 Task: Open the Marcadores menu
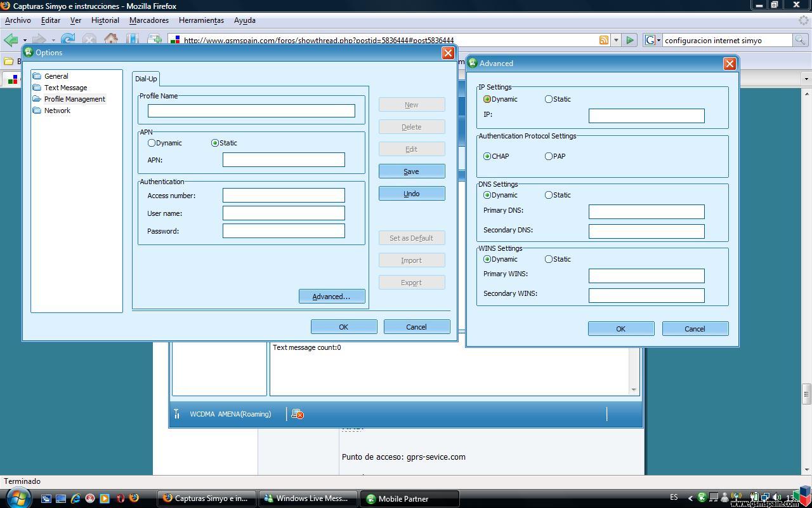[149, 20]
